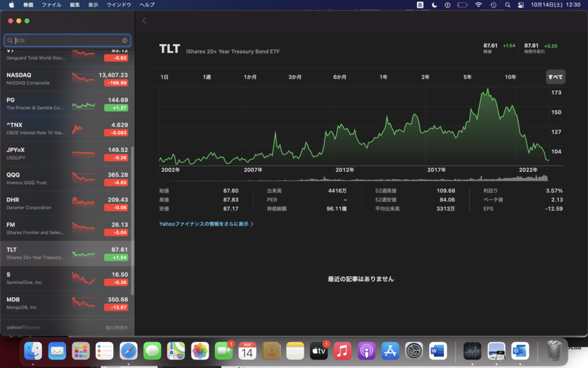This screenshot has height=368, width=588.
Task: Switch chart range to 1か月
Action: point(250,77)
